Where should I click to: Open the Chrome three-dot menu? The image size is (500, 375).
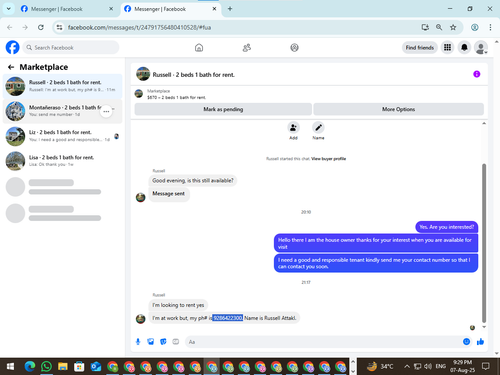(x=490, y=27)
